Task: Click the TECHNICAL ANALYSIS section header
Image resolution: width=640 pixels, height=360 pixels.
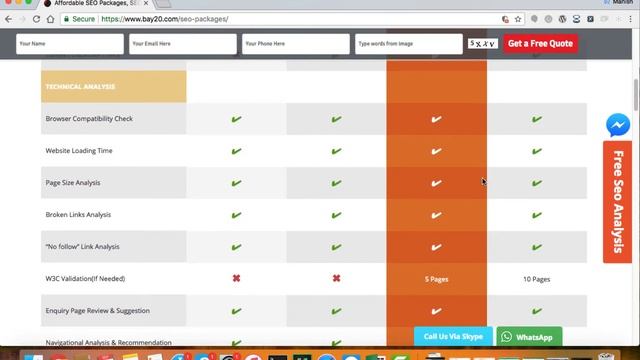Action: [x=113, y=87]
